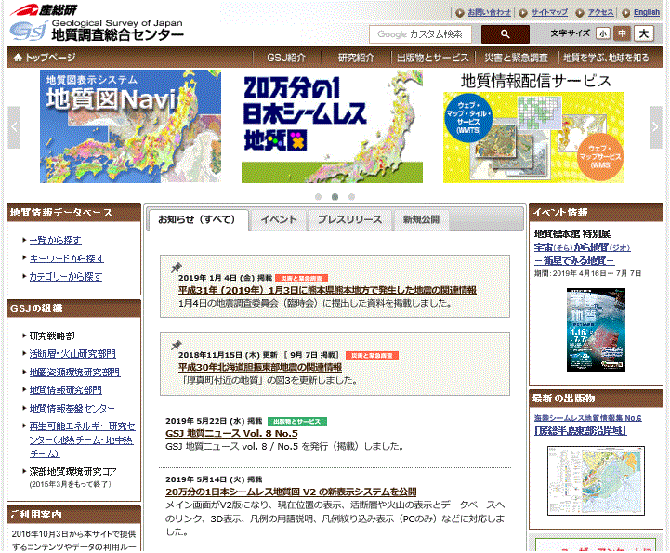Screen dimensions: 670x553
Task: Open the 2019 Kumamoto earthquake information link
Action: 327,290
